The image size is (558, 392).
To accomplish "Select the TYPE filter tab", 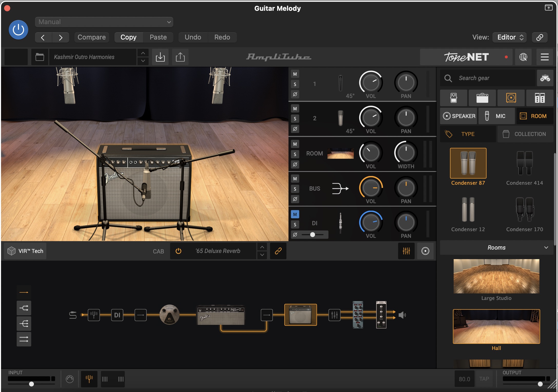I will [468, 134].
